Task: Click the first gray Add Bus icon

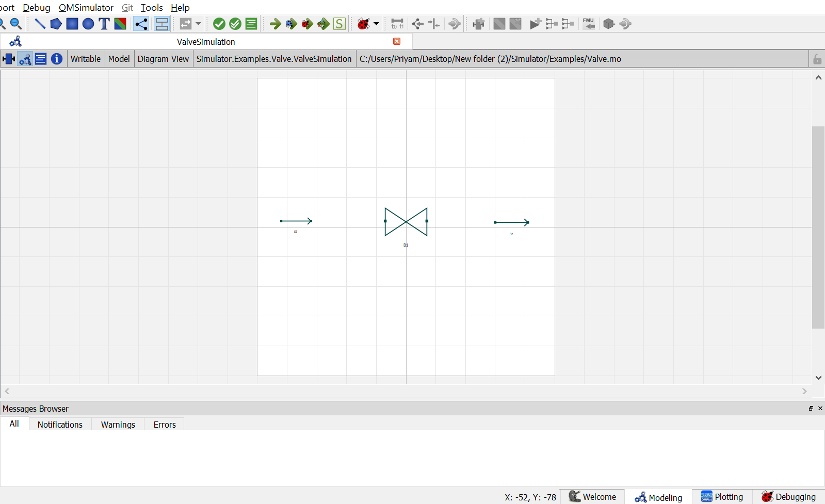Action: (552, 24)
